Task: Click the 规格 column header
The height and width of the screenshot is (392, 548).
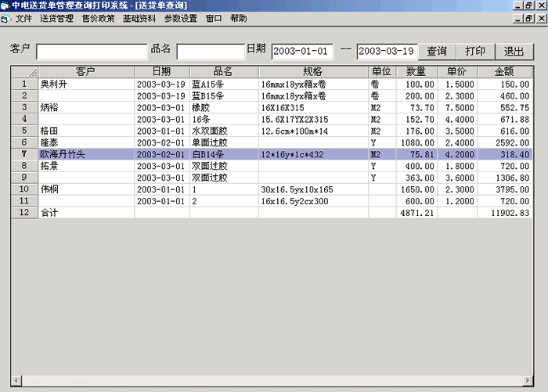Action: (313, 72)
